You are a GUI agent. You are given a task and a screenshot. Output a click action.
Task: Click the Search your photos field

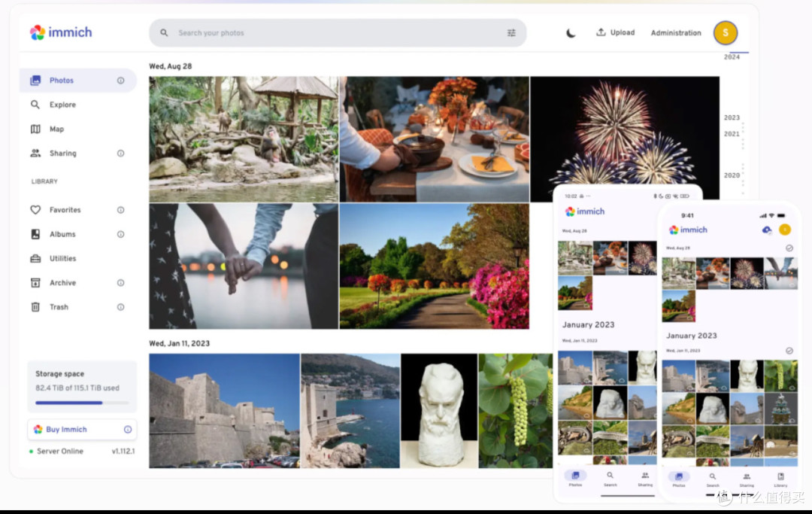(338, 32)
